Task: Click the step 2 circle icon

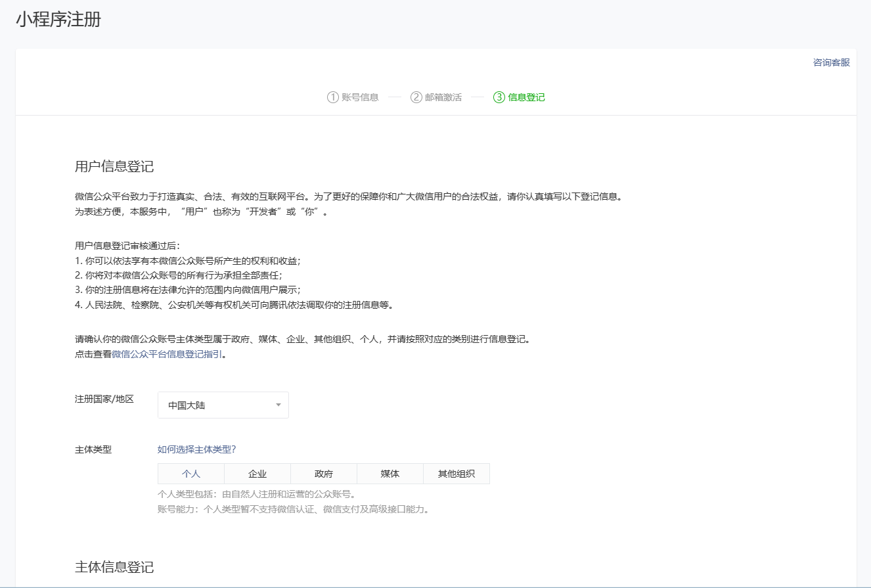Action: 416,97
